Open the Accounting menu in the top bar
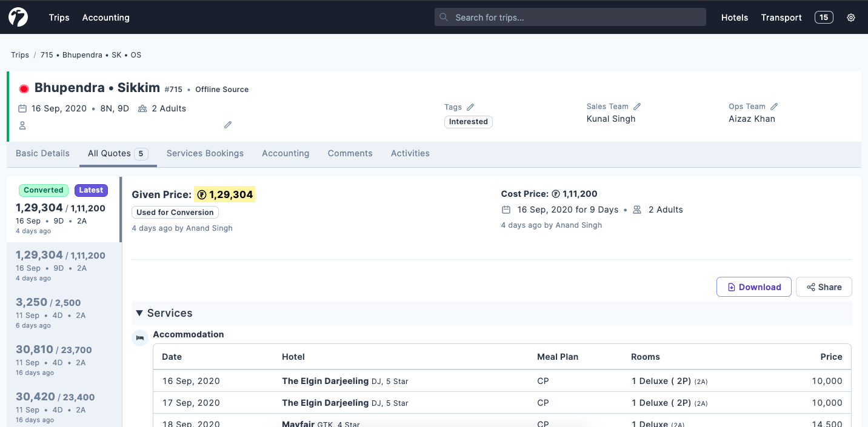This screenshot has height=427, width=868. pyautogui.click(x=105, y=18)
